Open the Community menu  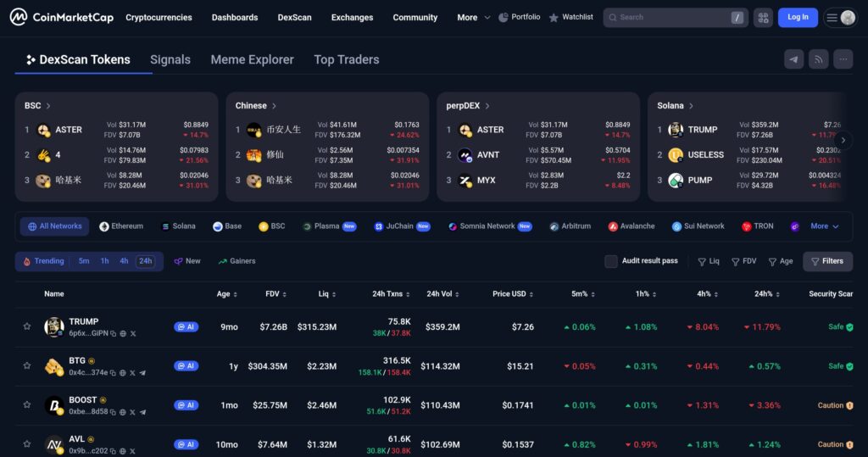415,17
